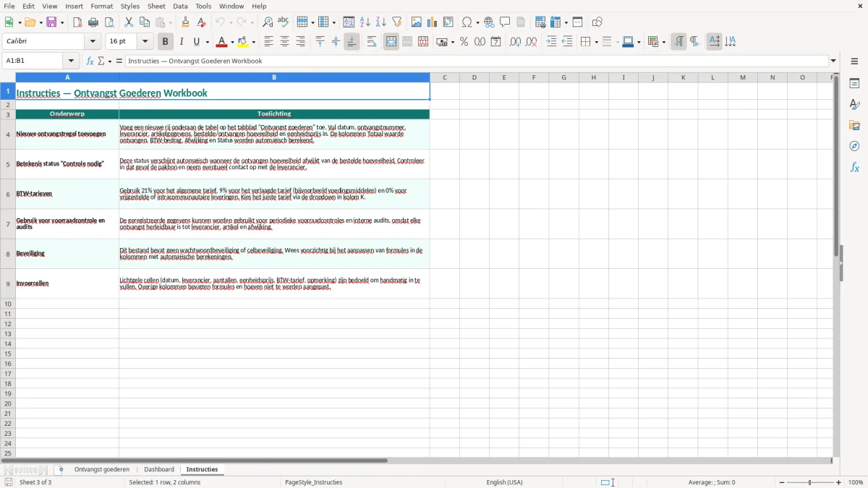This screenshot has height=488, width=868.
Task: Open Conditional Formatting dropdown arrow
Action: point(663,42)
